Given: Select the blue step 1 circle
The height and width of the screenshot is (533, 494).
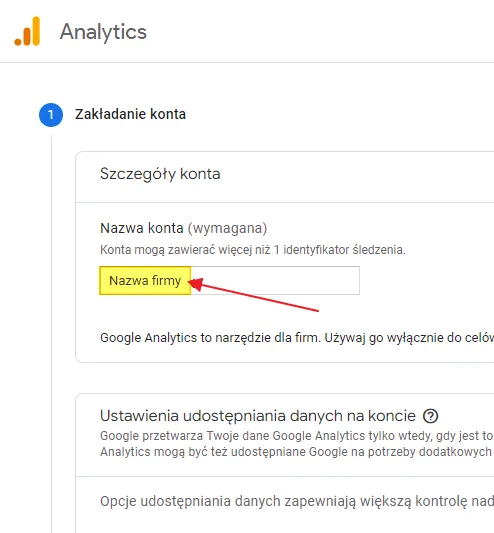Looking at the screenshot, I should (51, 115).
